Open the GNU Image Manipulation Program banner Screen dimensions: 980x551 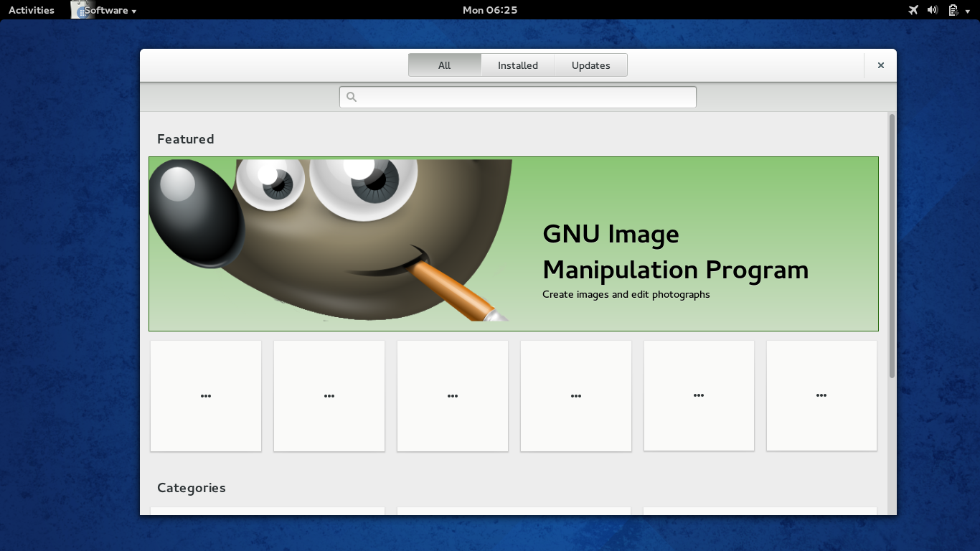514,244
